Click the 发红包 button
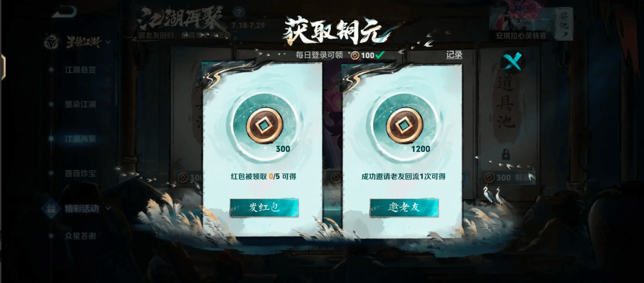 [x=264, y=208]
